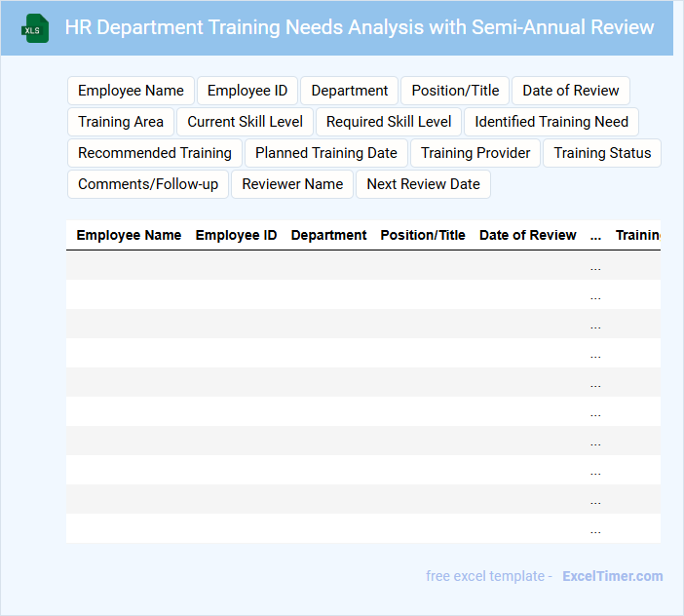Pick the Current Skill Level tag

(x=246, y=122)
